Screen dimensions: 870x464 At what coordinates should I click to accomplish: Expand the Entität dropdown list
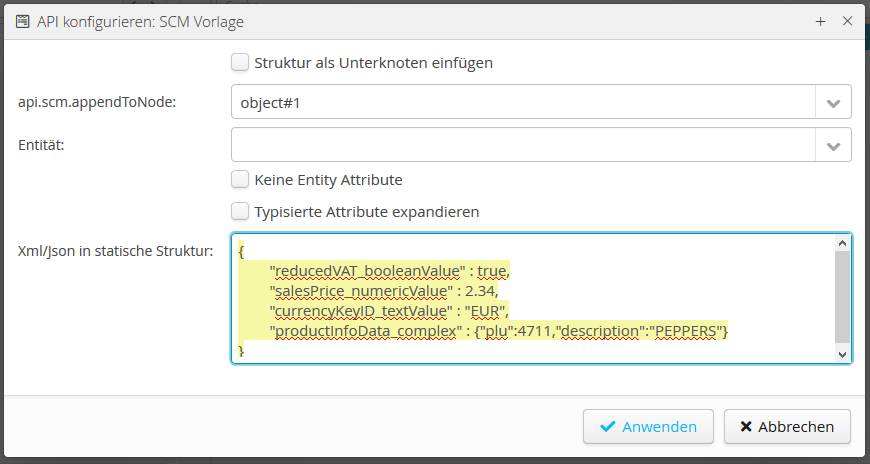point(834,145)
